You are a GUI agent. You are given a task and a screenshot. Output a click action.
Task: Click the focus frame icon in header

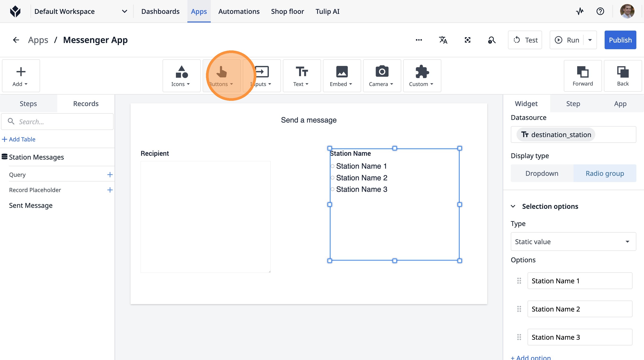click(467, 40)
